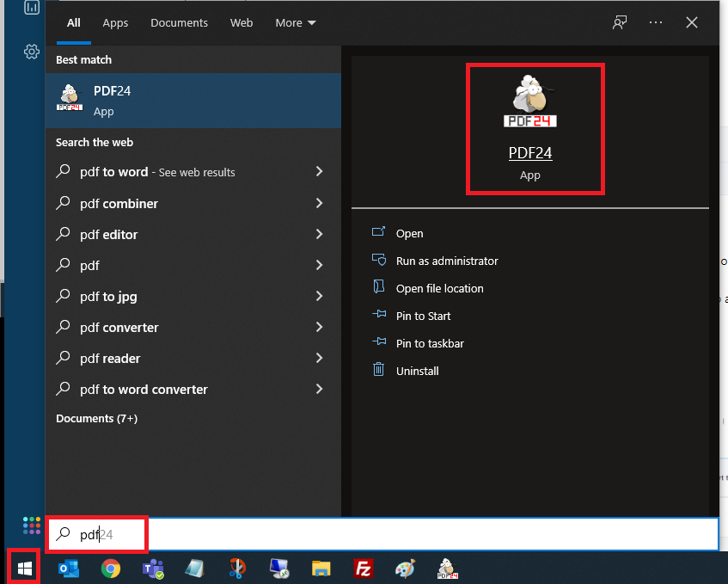Click the feedback person icon in search header
Screen dimensions: 728x584
tap(620, 22)
